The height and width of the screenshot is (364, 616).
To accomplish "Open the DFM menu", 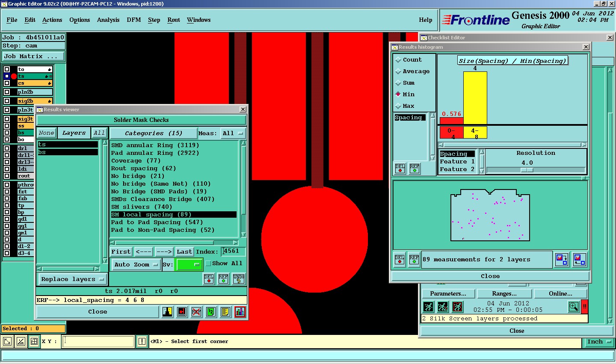I will [x=134, y=20].
